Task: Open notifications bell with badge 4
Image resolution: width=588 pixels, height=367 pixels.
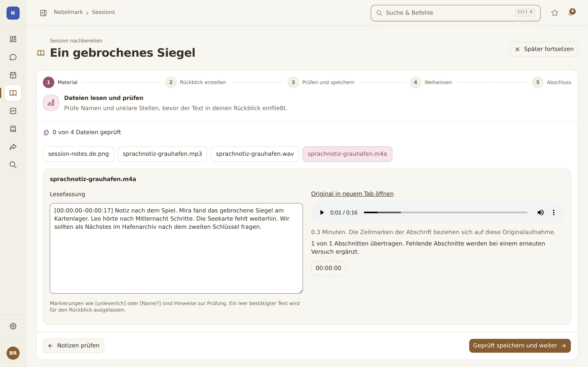Action: point(571,13)
